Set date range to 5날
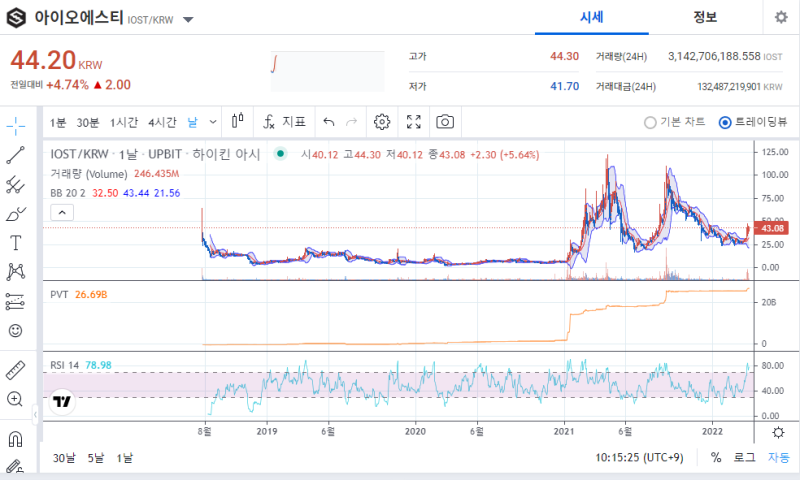The width and height of the screenshot is (800, 480). tap(95, 458)
